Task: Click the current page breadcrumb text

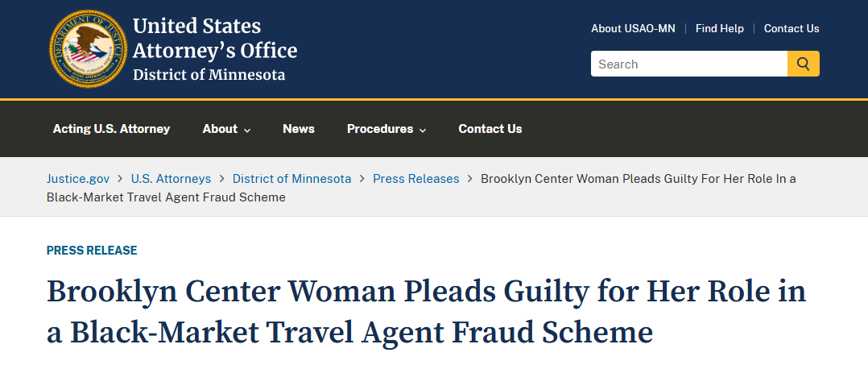Action: 421,188
